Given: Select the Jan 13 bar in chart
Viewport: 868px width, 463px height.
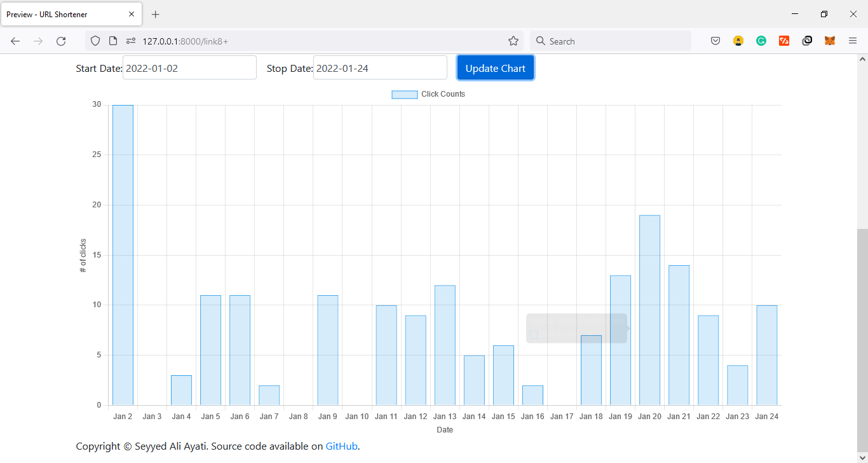Looking at the screenshot, I should pos(445,345).
